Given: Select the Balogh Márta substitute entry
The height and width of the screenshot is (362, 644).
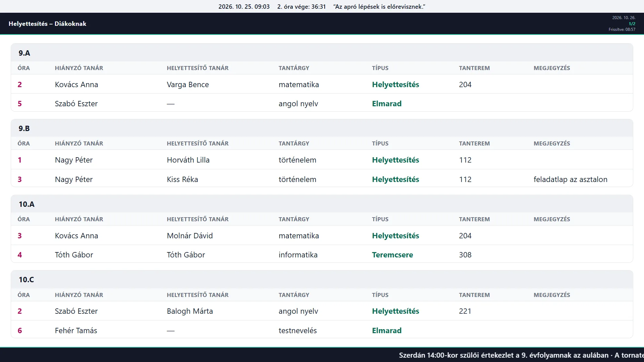Looking at the screenshot, I should point(190,311).
